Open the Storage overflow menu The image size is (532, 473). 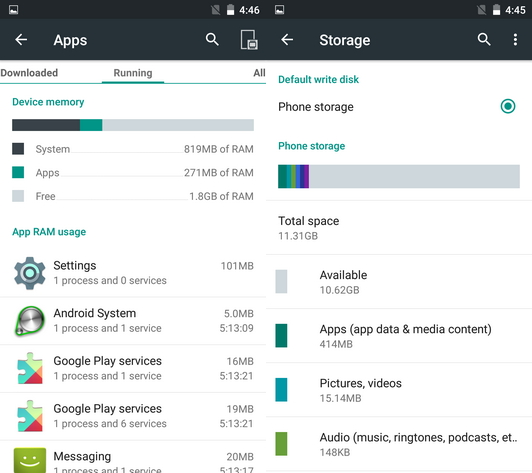515,40
